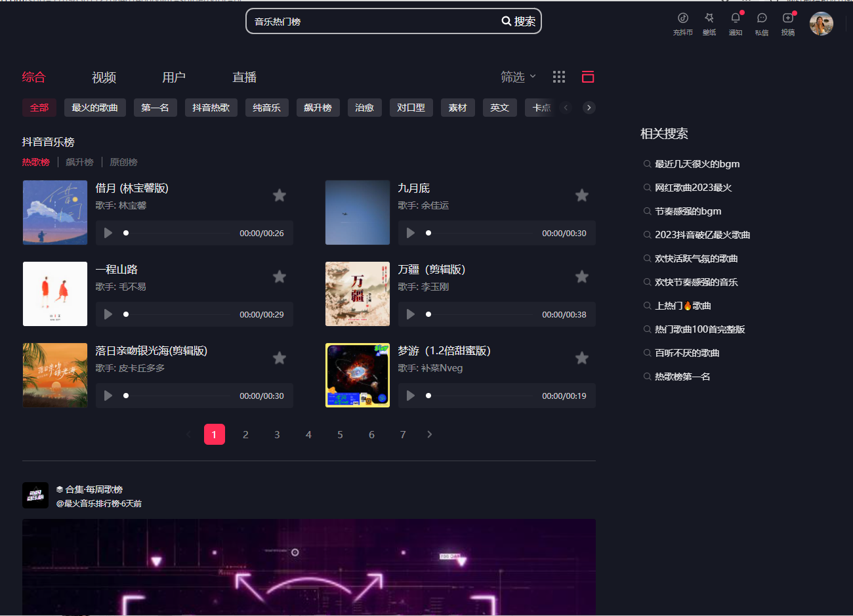Favorite 九月底 with star icon
853x616 pixels.
tap(582, 195)
